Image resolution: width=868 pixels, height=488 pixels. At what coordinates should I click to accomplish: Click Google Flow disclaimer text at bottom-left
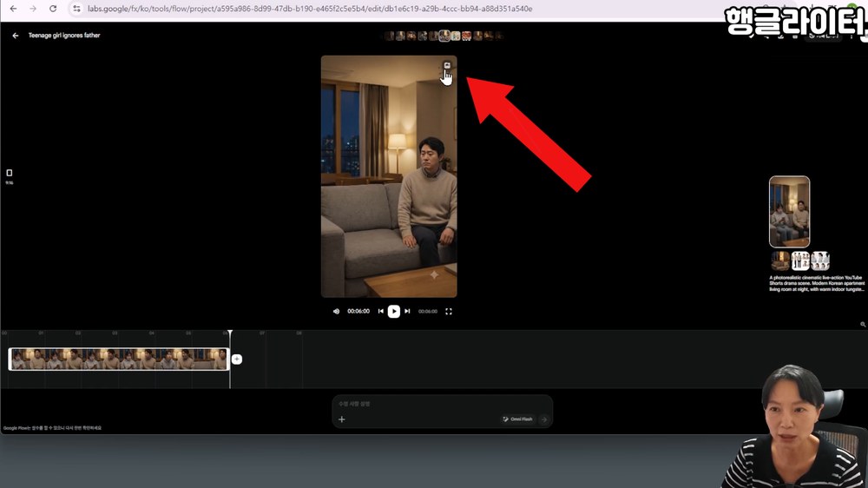pos(53,428)
